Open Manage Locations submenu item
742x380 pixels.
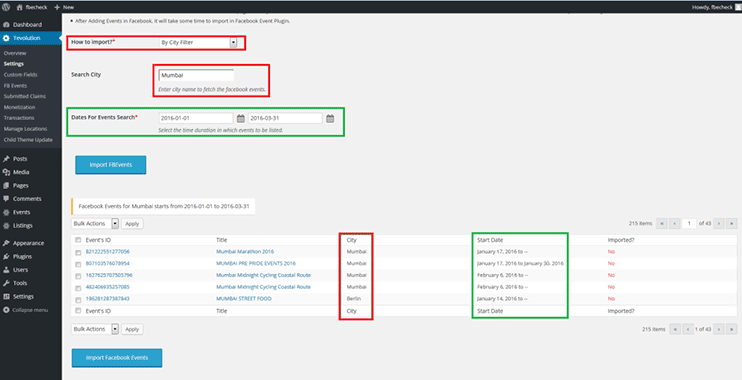coord(26,129)
